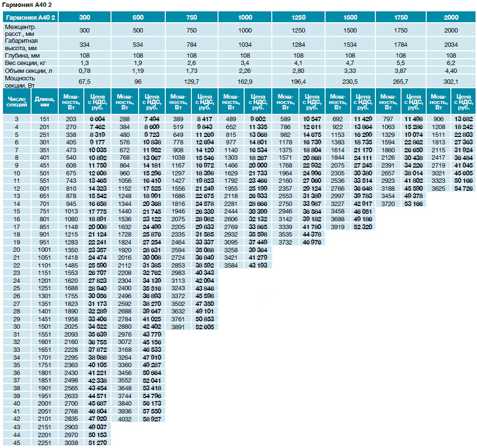Select the 'Вес секции, кг' row label
The height and width of the screenshot is (448, 477).
tap(25, 63)
